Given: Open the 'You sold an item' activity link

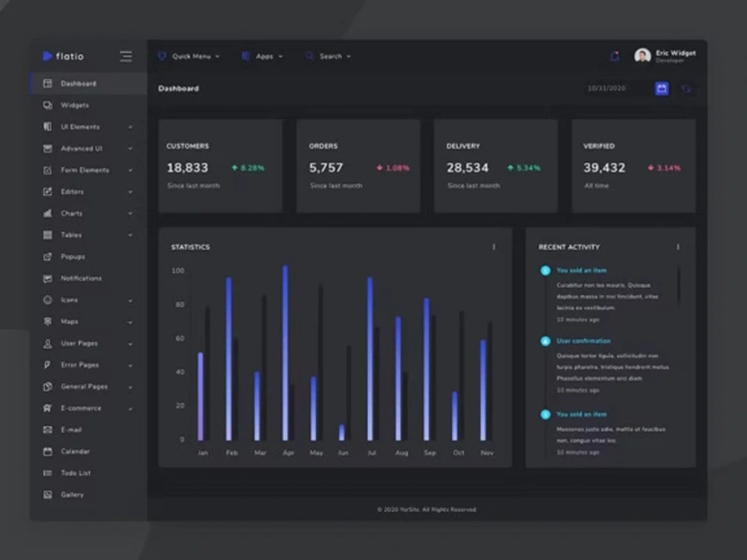Looking at the screenshot, I should pyautogui.click(x=582, y=270).
